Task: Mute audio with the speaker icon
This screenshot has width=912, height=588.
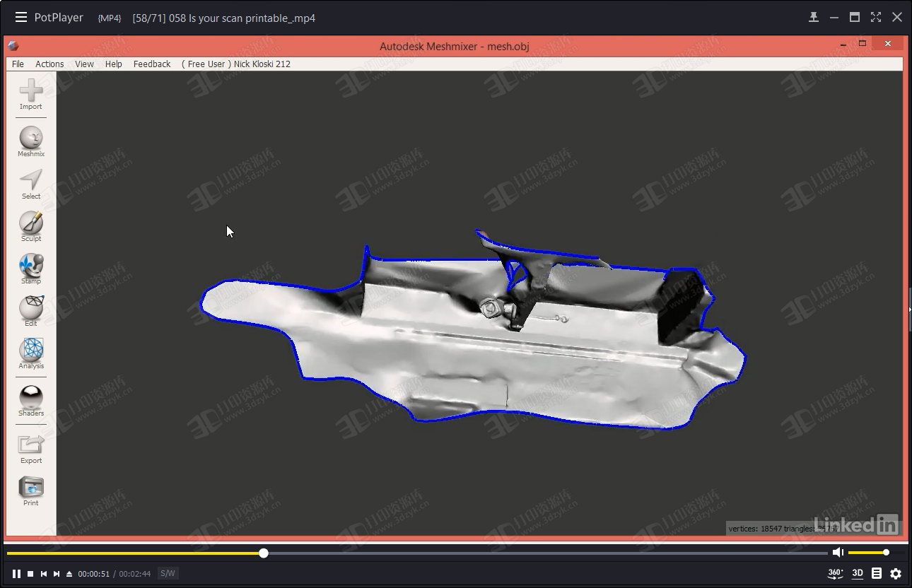Action: point(838,553)
